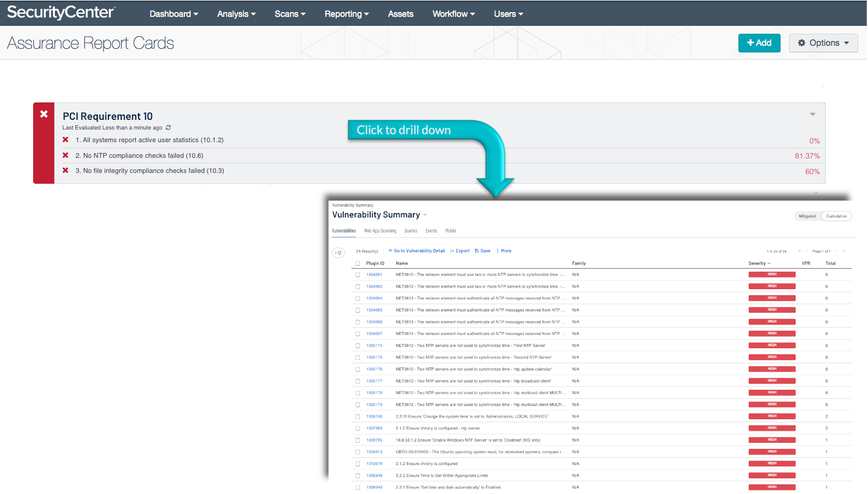Sort by the Plugin ID column header

point(375,263)
